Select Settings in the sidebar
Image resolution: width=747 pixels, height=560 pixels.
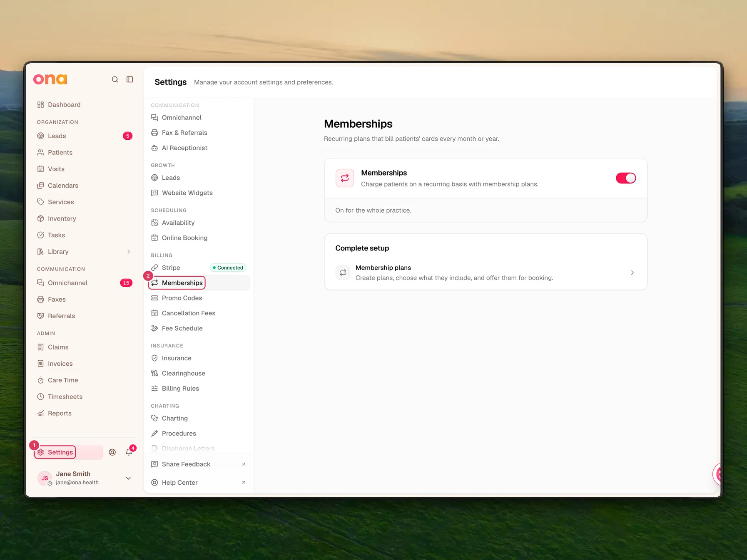(x=68, y=452)
